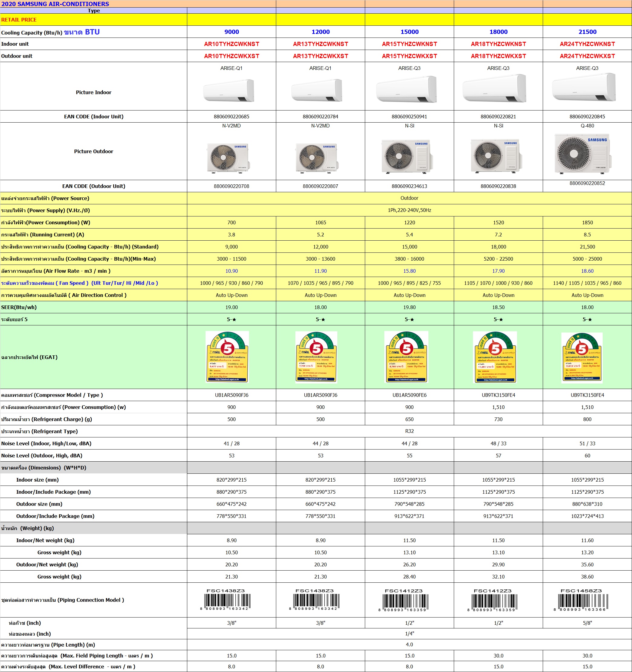This screenshot has width=632, height=672.
Task: Click the 1Ph,220-240V,50Hz power supply cell
Action: click(x=409, y=210)
